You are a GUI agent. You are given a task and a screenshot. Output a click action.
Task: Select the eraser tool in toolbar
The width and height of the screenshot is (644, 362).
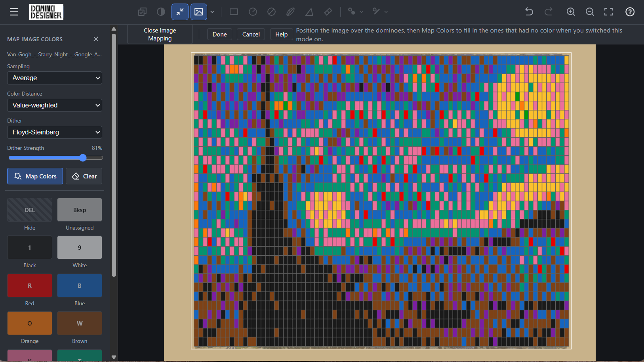[328, 12]
